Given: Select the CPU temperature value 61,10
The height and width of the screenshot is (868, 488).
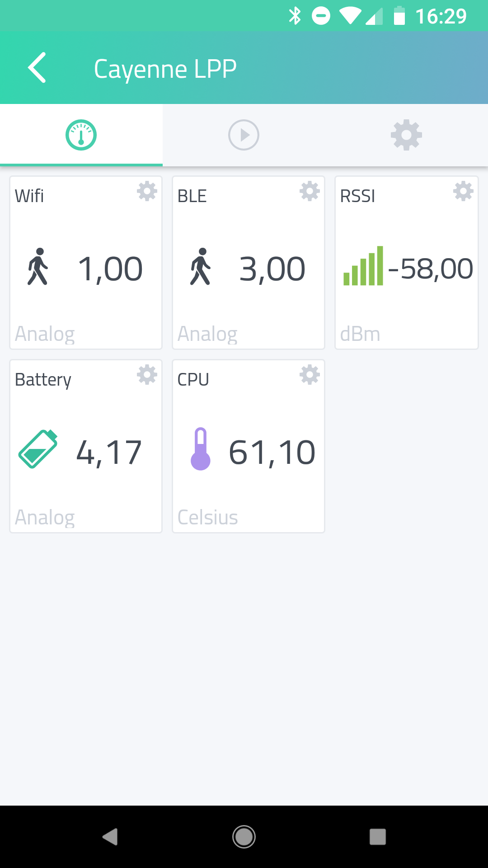Looking at the screenshot, I should point(272,453).
